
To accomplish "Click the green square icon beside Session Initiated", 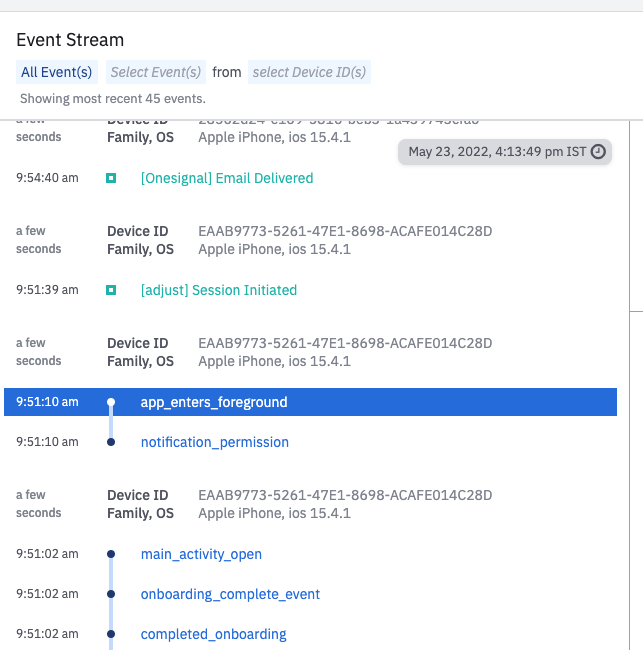I will pos(111,290).
